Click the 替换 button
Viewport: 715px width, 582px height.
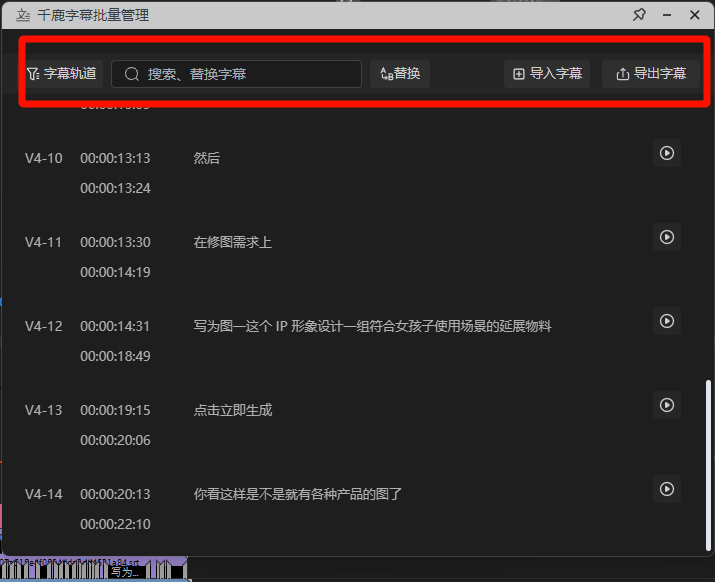pyautogui.click(x=400, y=73)
